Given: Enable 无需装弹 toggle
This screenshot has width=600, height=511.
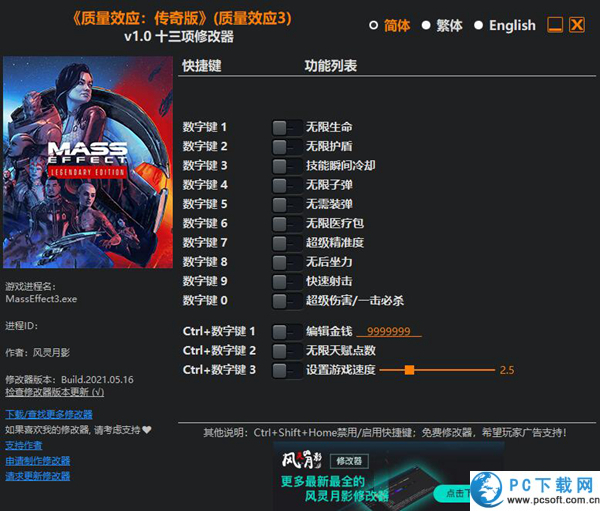Looking at the screenshot, I should click(x=287, y=204).
